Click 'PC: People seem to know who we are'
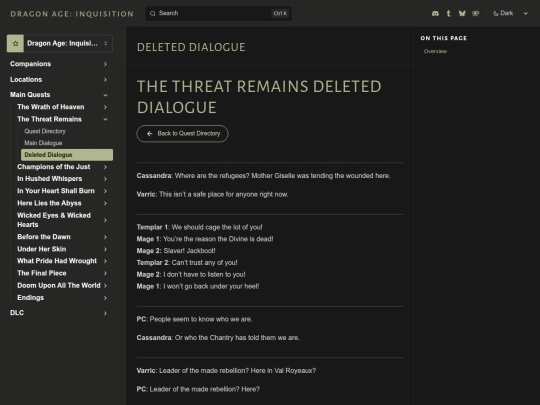This screenshot has height=405, width=540. tap(195, 319)
